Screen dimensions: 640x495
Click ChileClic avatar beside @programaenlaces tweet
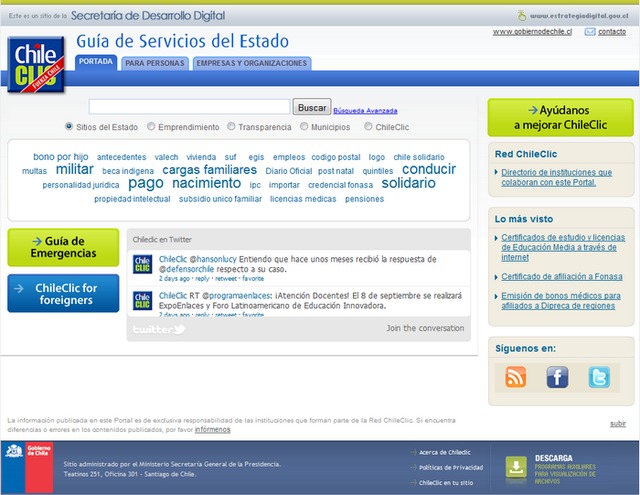point(142,300)
